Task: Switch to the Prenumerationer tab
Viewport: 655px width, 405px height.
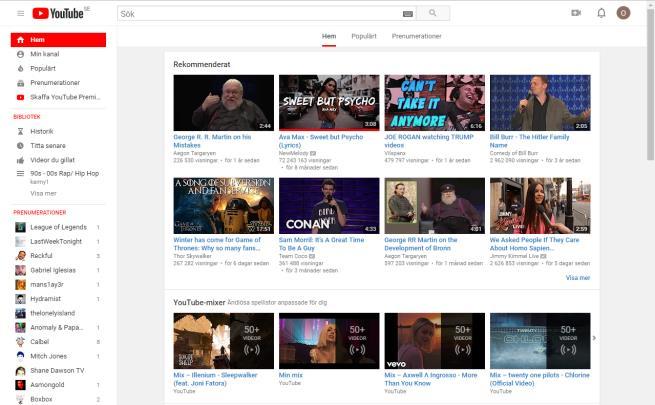Action: click(x=416, y=36)
